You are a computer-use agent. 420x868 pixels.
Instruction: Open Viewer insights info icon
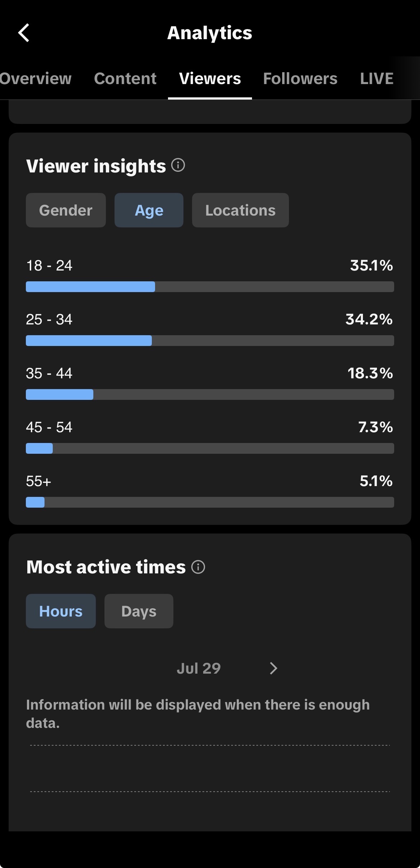point(178,165)
